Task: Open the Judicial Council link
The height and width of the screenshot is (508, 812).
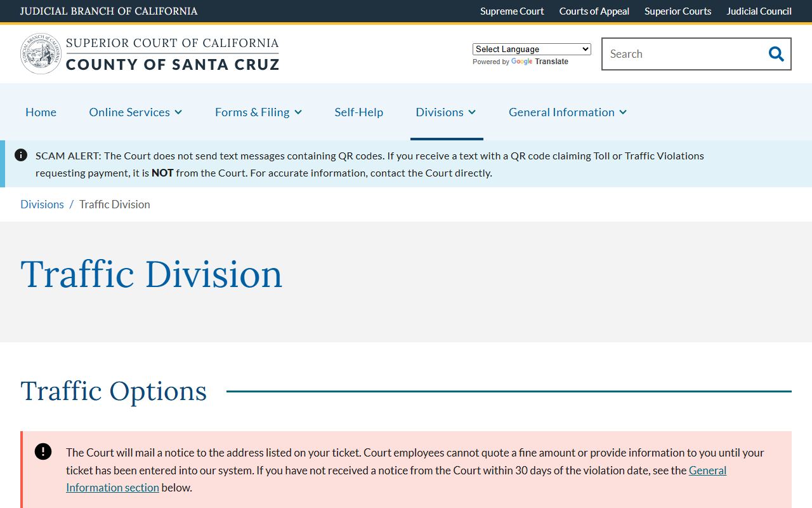Action: (x=759, y=11)
